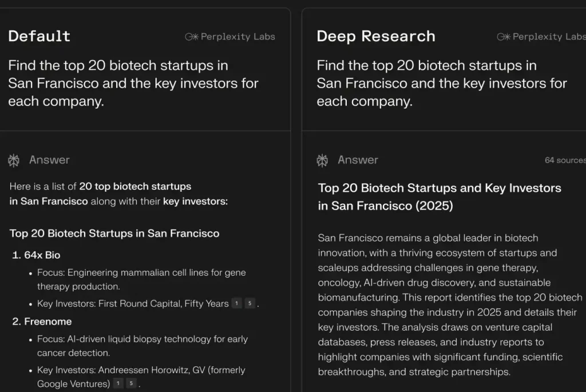This screenshot has height=392, width=586.
Task: Open citation 5 next to Fifty Years
Action: tap(248, 303)
